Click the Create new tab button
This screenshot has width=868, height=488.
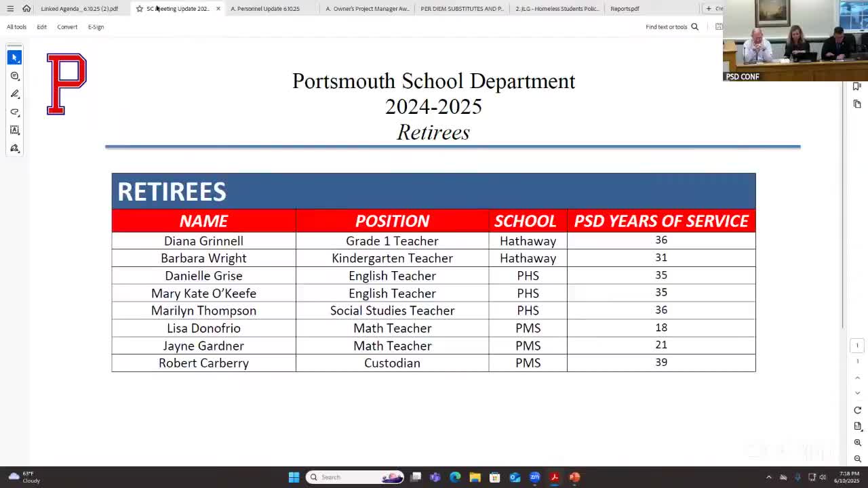[x=714, y=9]
